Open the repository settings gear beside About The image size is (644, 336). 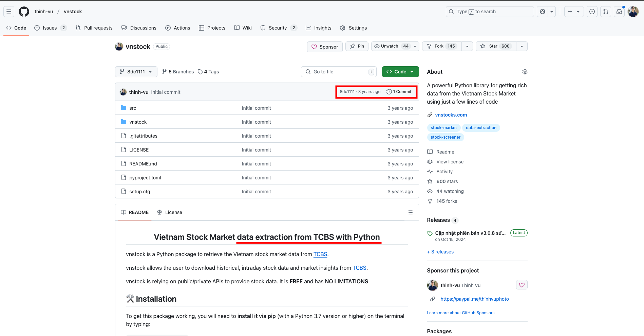pyautogui.click(x=525, y=71)
